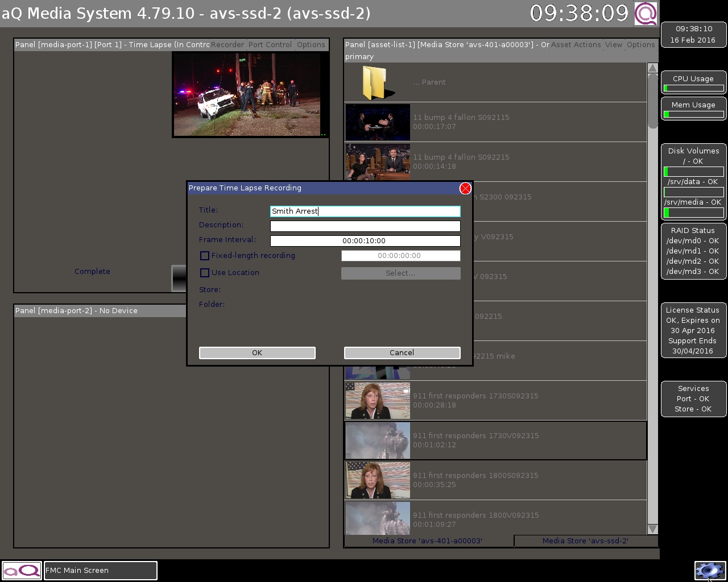Click the Complete status text

pyautogui.click(x=92, y=272)
